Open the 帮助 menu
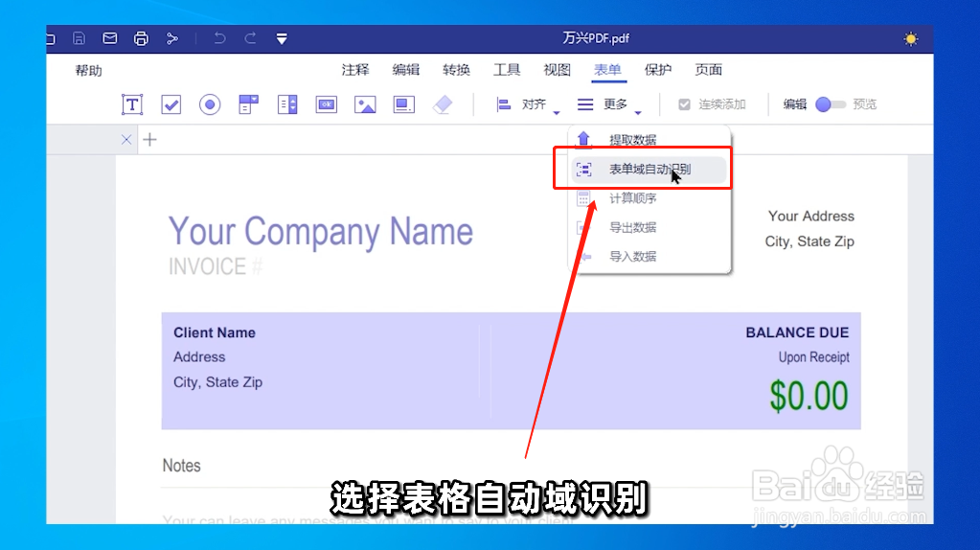The image size is (980, 550). click(89, 71)
